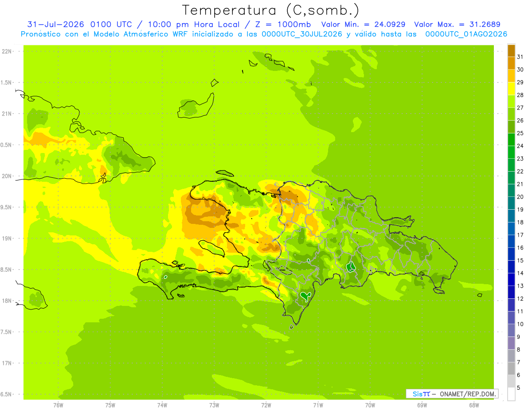Image resolution: width=532 pixels, height=411 pixels.
Task: Click the colorbar label '22'
Action: pos(520,171)
